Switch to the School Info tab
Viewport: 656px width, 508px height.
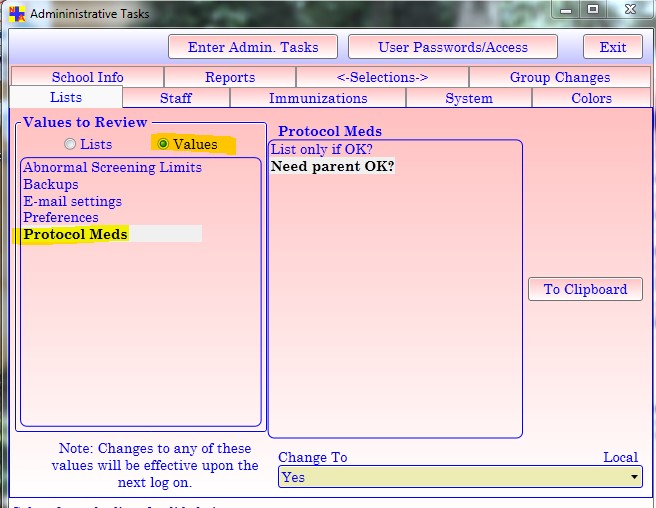point(87,77)
